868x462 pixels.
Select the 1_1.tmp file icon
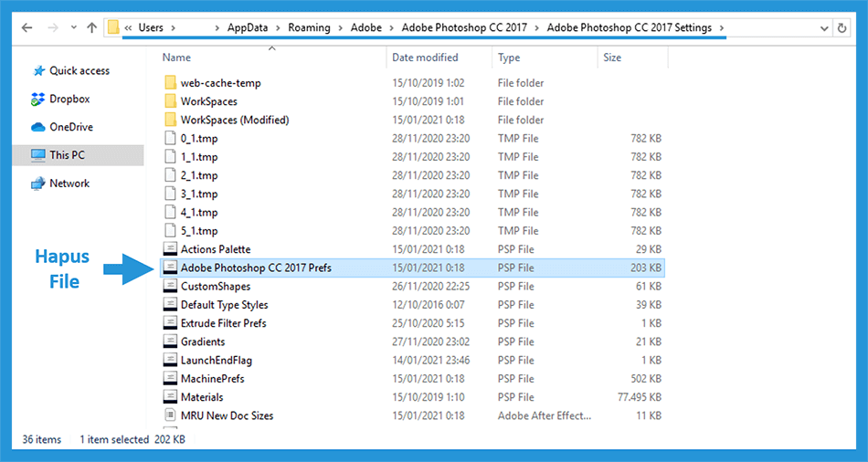pos(171,156)
